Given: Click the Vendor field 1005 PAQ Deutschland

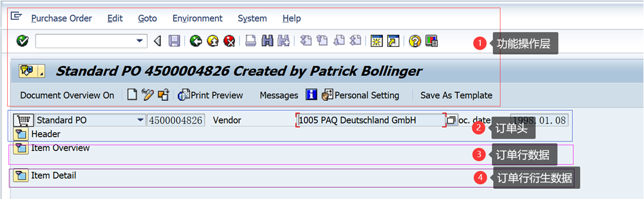Looking at the screenshot, I should pos(371,120).
